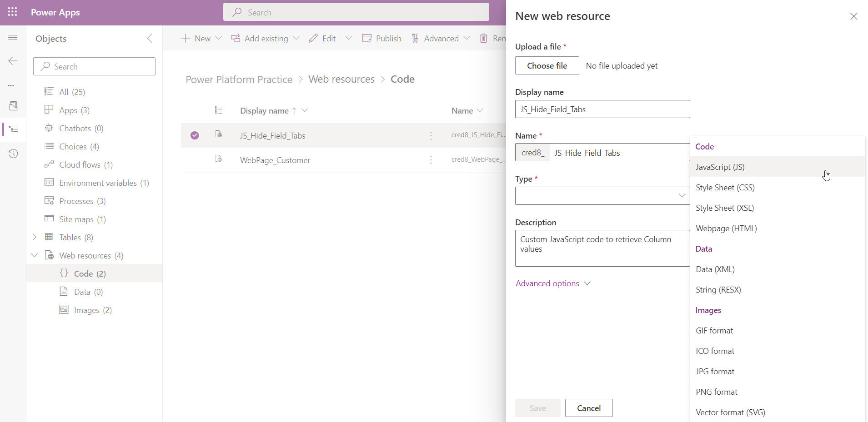868x422 pixels.
Task: Click the Publish toolbar icon
Action: coord(367,39)
